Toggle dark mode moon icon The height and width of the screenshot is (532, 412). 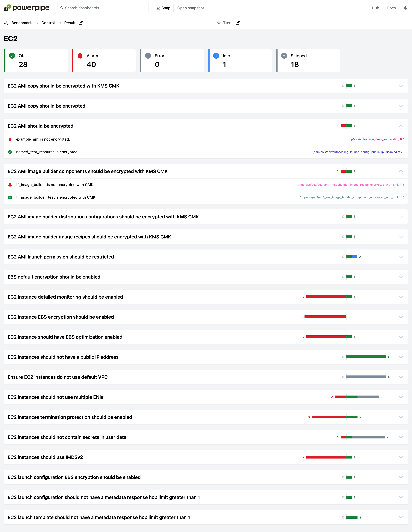pos(406,8)
